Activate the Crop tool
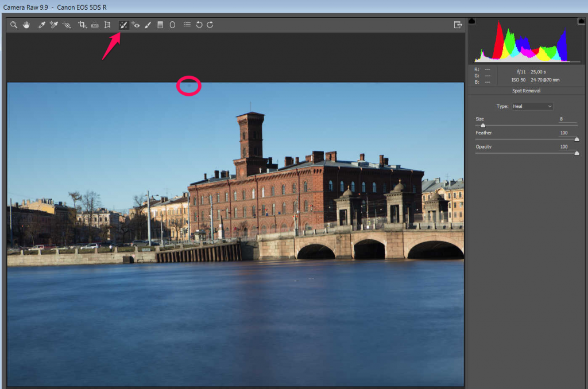The width and height of the screenshot is (588, 389). click(x=82, y=25)
